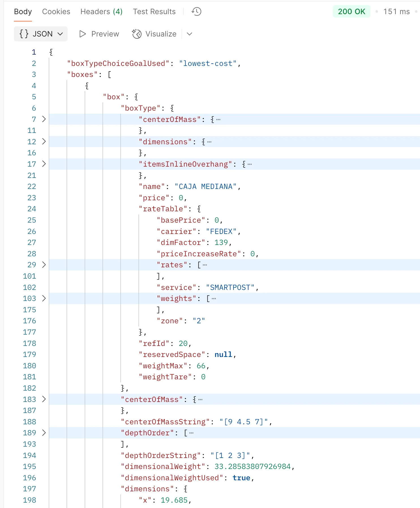Switch to the Cookies tab
420x508 pixels.
click(x=56, y=12)
